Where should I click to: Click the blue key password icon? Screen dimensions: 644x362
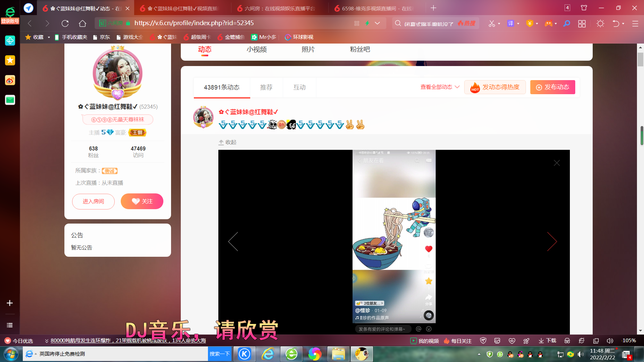tap(567, 23)
